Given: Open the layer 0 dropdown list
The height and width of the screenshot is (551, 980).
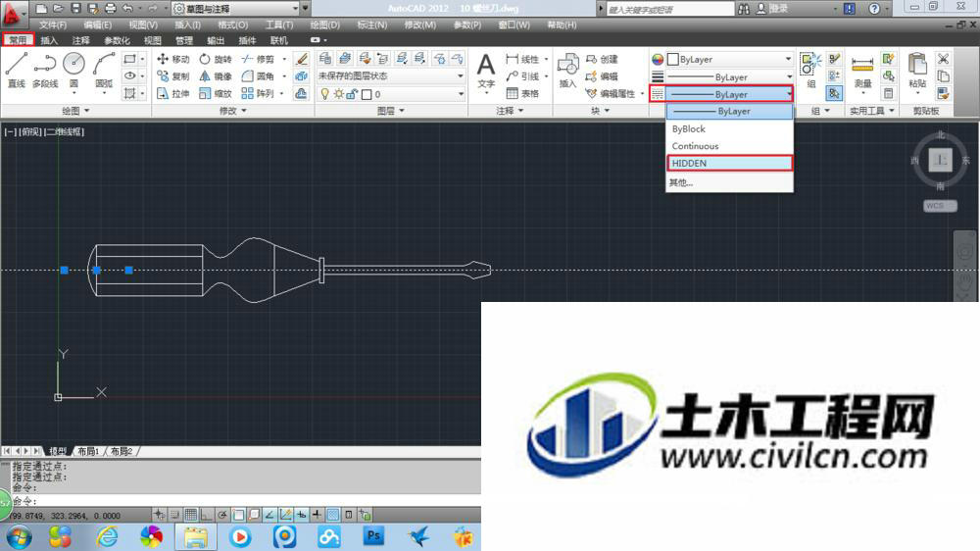Looking at the screenshot, I should tap(391, 94).
